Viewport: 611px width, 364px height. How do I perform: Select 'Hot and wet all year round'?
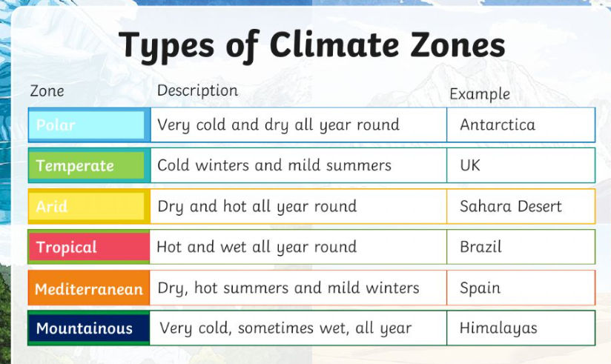(257, 247)
